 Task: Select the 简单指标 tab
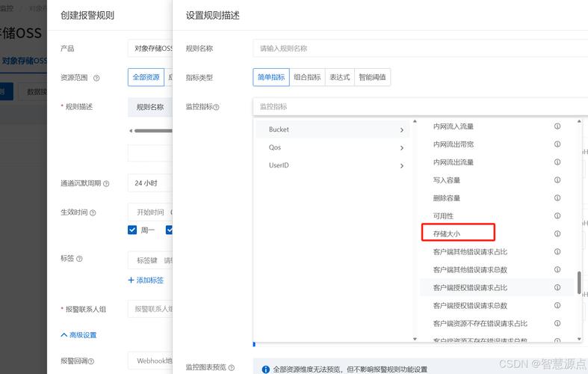pyautogui.click(x=271, y=77)
